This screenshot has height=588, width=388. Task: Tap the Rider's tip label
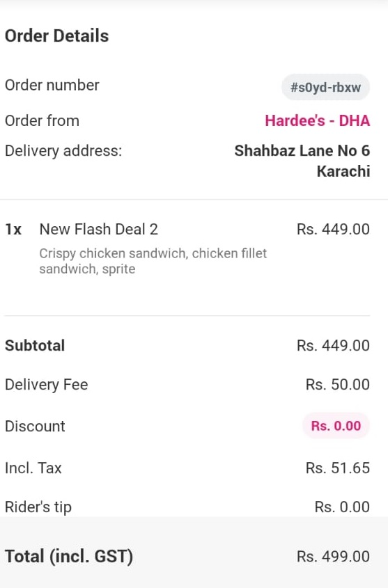(38, 507)
